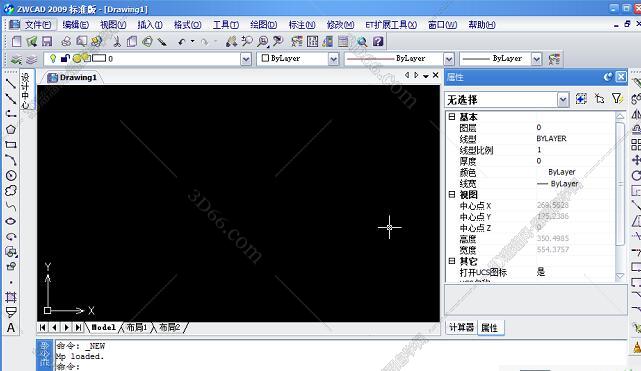
Task: Click the Quick Select icon in the properties panel
Action: (x=581, y=99)
